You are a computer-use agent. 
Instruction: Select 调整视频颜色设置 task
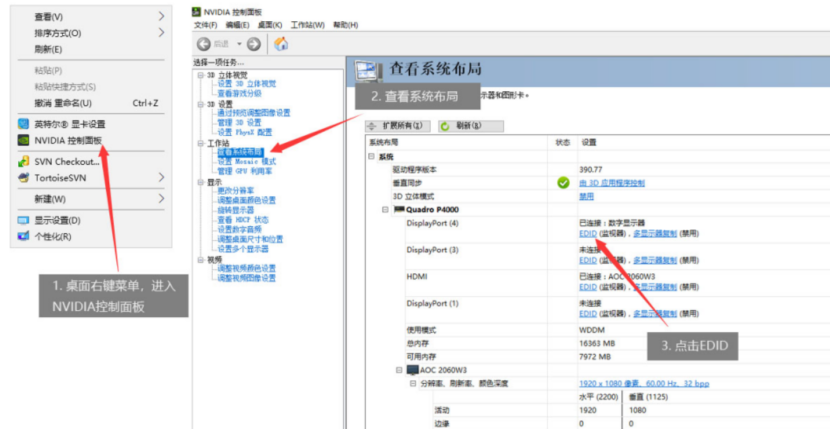pyautogui.click(x=247, y=268)
